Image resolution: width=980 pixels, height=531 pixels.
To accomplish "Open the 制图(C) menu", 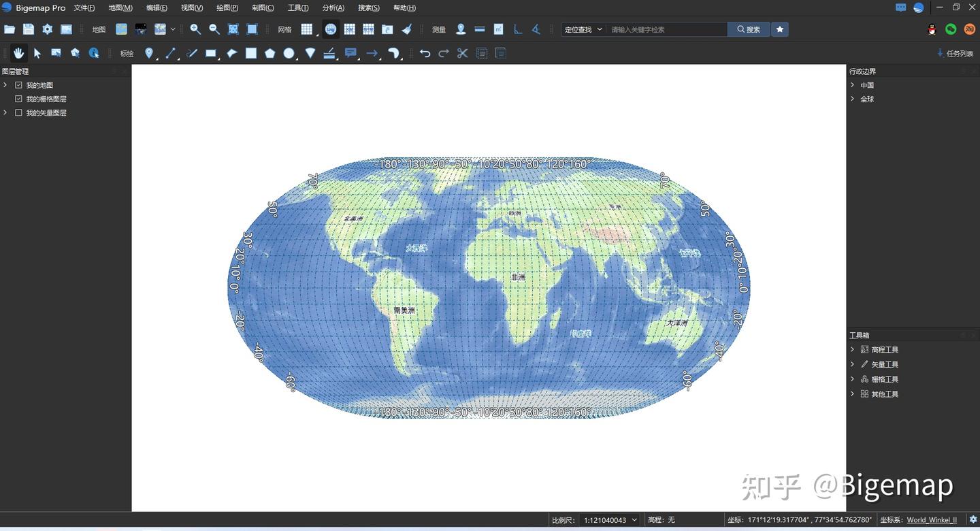I will (x=263, y=7).
